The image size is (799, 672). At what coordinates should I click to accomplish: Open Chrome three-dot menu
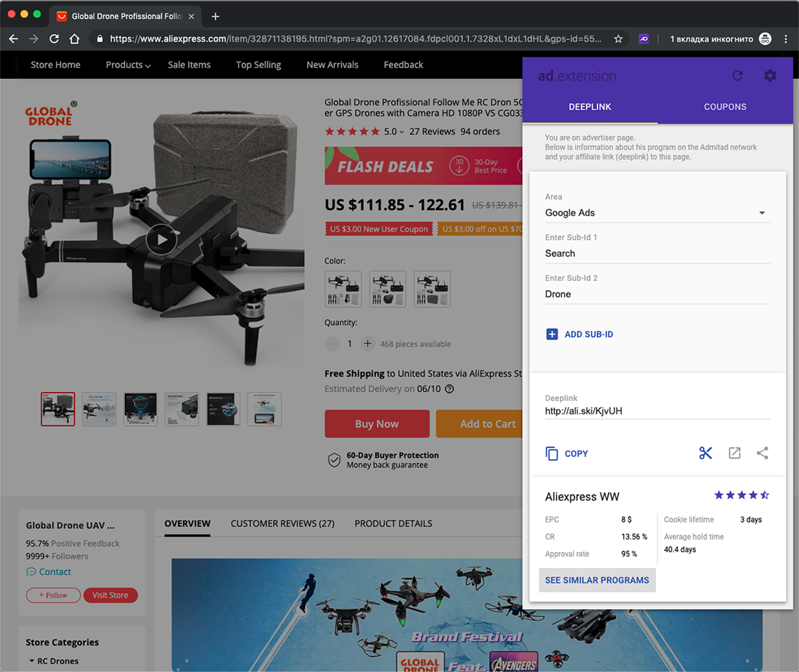pos(785,39)
